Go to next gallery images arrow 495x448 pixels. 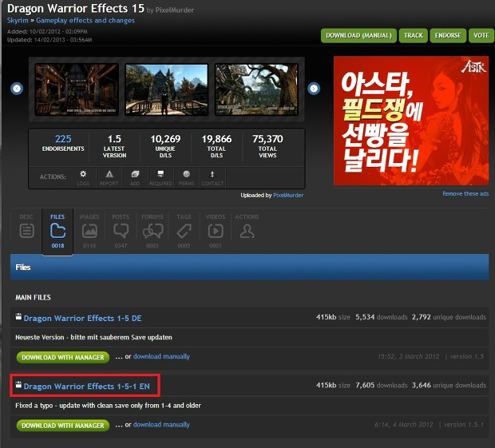click(314, 89)
